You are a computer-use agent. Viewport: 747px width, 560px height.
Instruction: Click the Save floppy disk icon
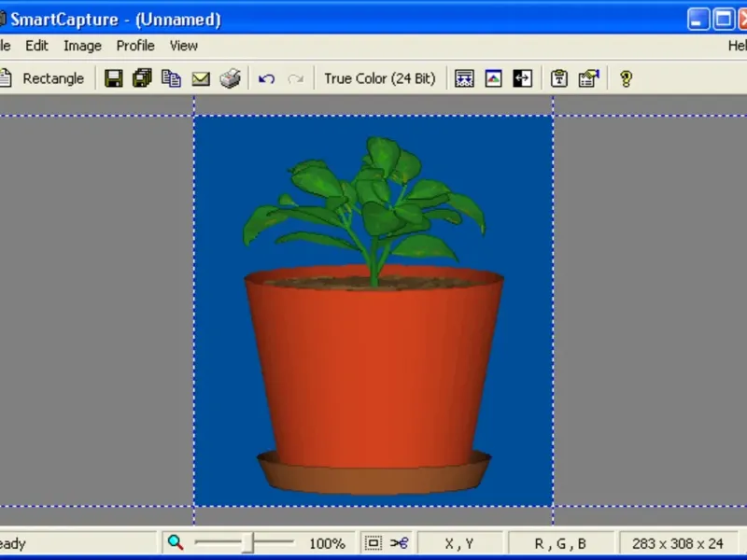(x=114, y=78)
